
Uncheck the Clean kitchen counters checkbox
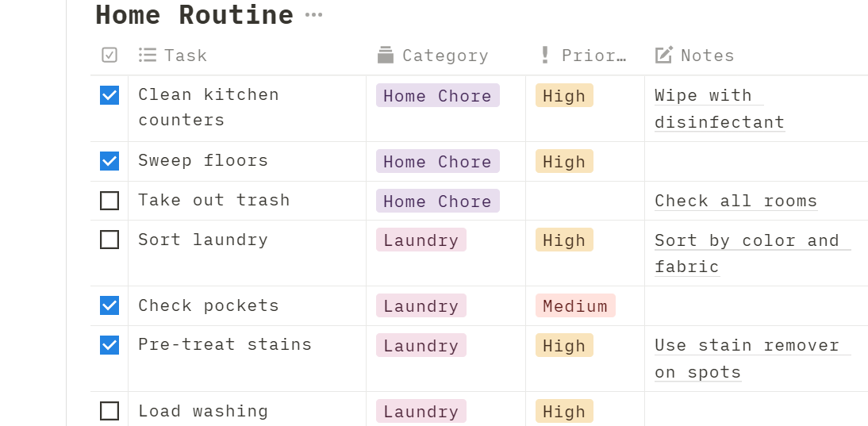(x=109, y=95)
